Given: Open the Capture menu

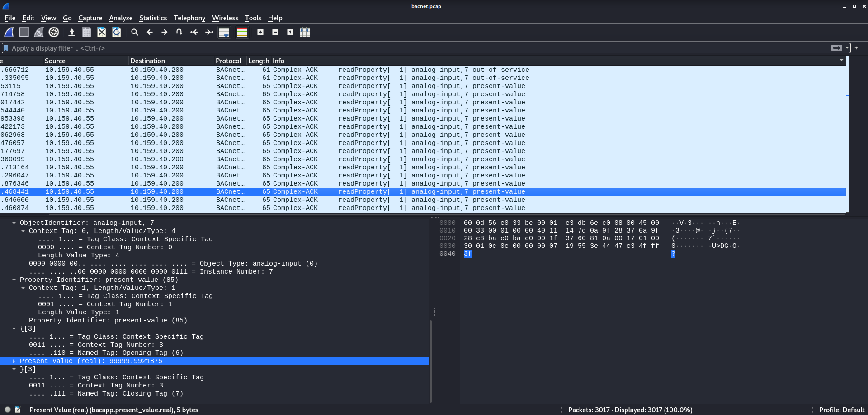Looking at the screenshot, I should (x=90, y=18).
